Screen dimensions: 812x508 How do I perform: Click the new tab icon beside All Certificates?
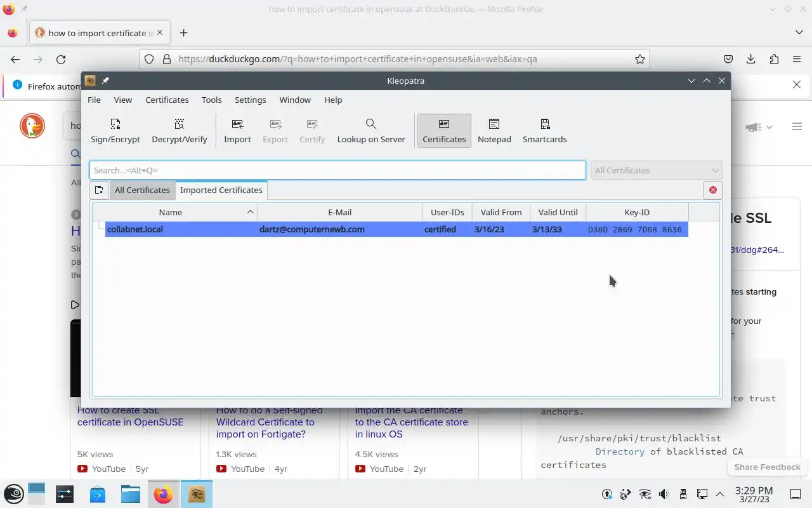[99, 190]
